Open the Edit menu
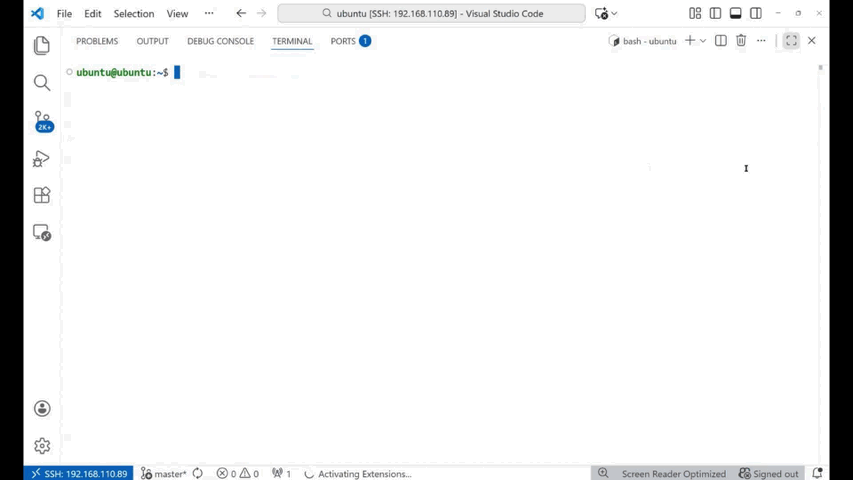The height and width of the screenshot is (480, 853). click(92, 14)
